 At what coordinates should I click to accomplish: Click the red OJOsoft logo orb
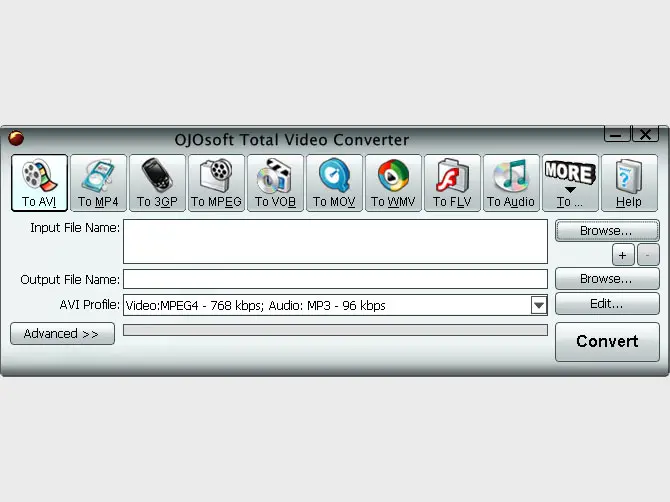[x=16, y=138]
